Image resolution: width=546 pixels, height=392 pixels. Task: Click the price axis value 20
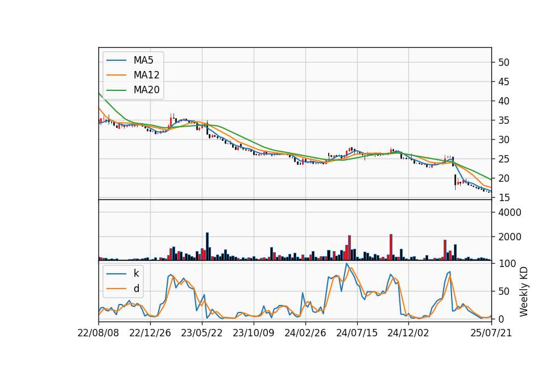pyautogui.click(x=503, y=178)
